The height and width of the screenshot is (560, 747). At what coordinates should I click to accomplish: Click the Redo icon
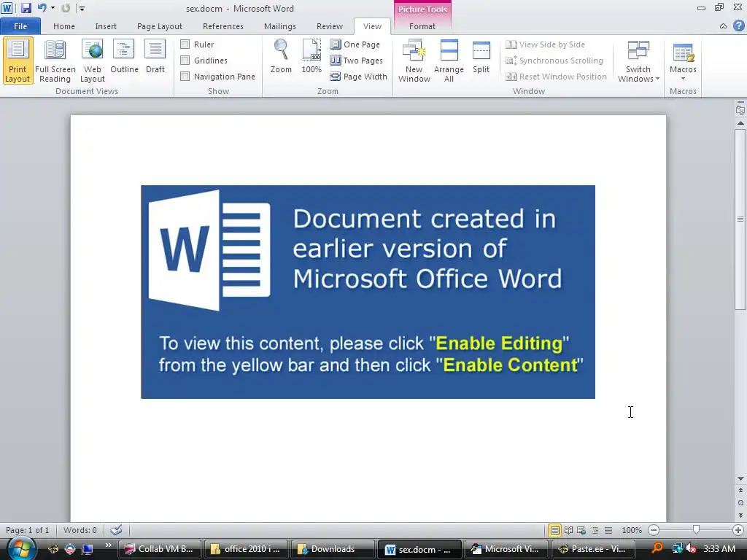pos(66,8)
